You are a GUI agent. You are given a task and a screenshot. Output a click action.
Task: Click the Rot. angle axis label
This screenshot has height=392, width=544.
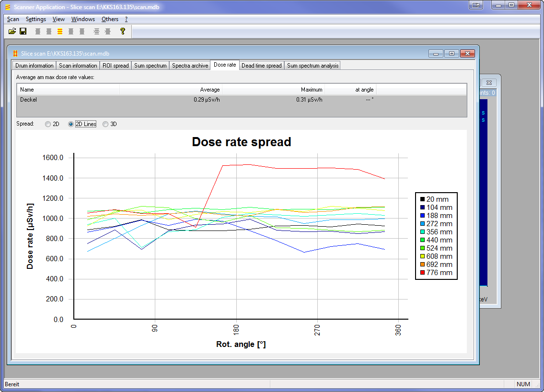241,344
